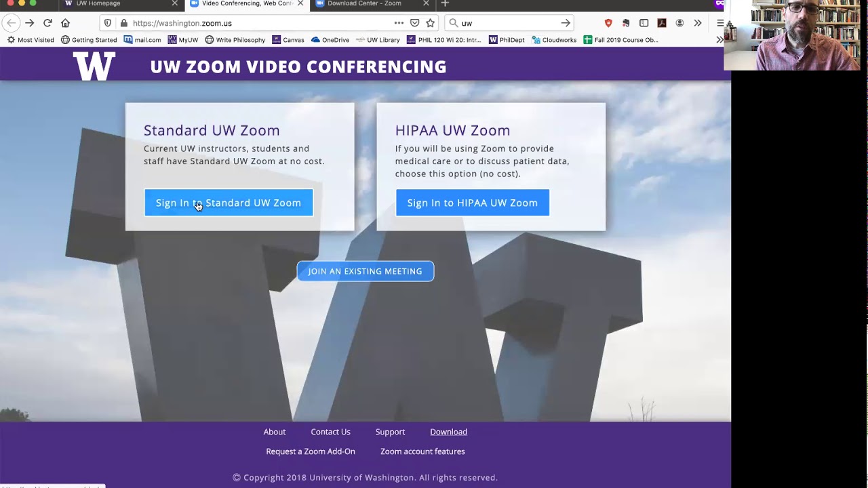Image resolution: width=868 pixels, height=488 pixels.
Task: Click the Adobe Acrobat extension icon
Action: pos(662,23)
